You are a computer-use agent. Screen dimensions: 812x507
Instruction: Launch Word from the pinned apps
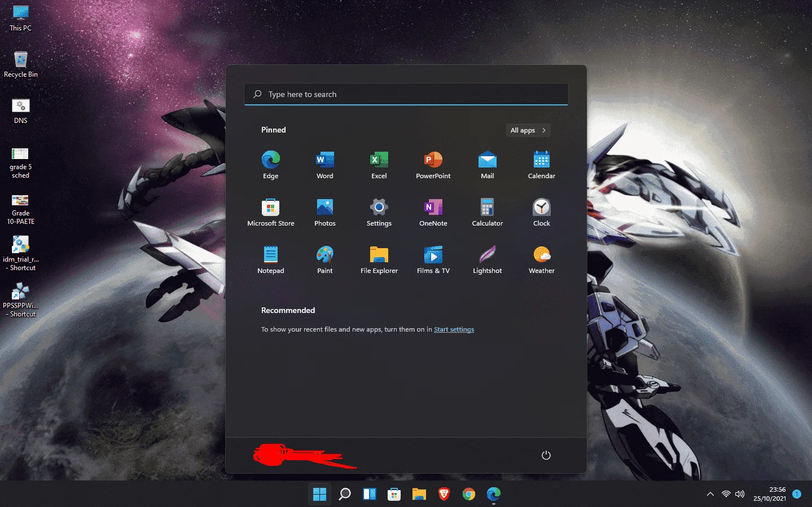325,165
